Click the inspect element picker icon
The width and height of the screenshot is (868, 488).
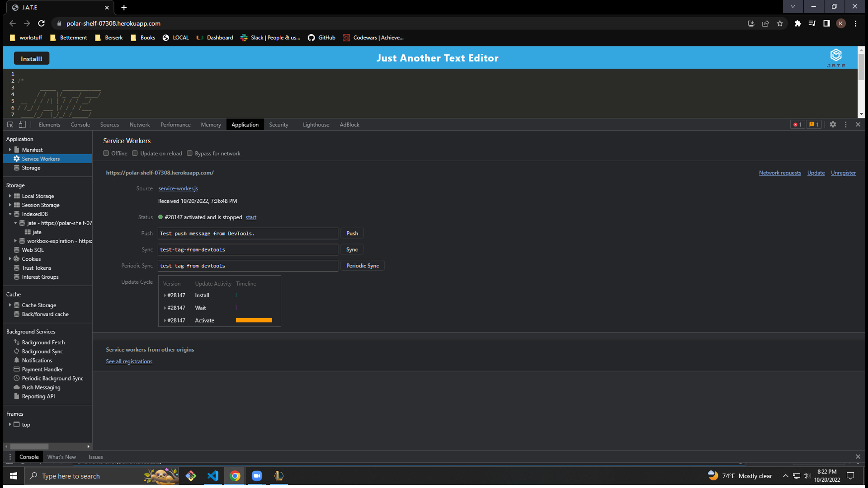10,125
